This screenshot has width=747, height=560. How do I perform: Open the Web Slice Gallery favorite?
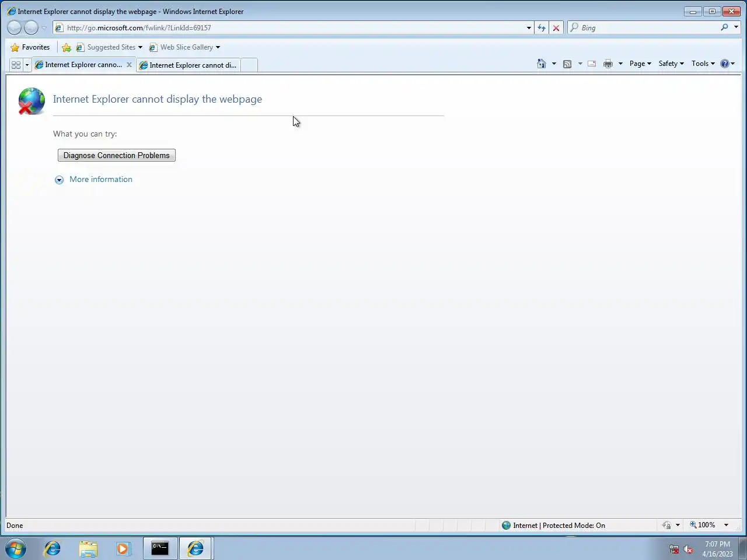click(184, 47)
